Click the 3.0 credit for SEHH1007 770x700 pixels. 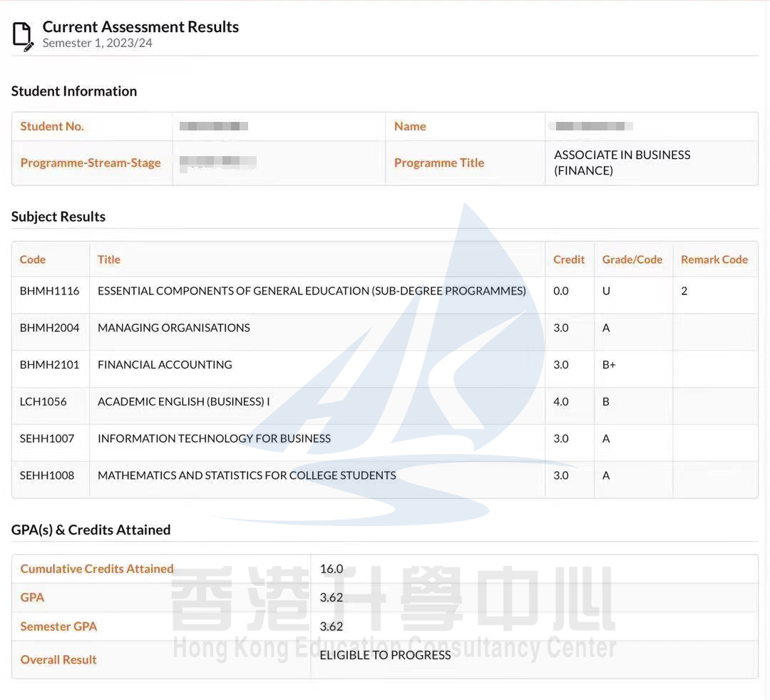[x=561, y=438]
